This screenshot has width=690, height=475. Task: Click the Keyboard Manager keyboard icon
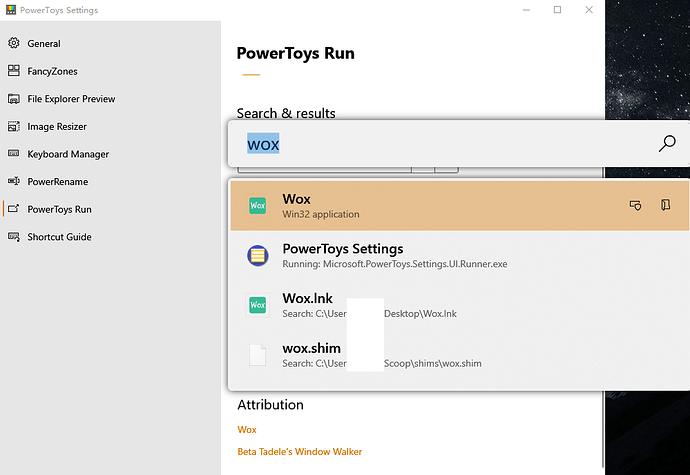[14, 153]
